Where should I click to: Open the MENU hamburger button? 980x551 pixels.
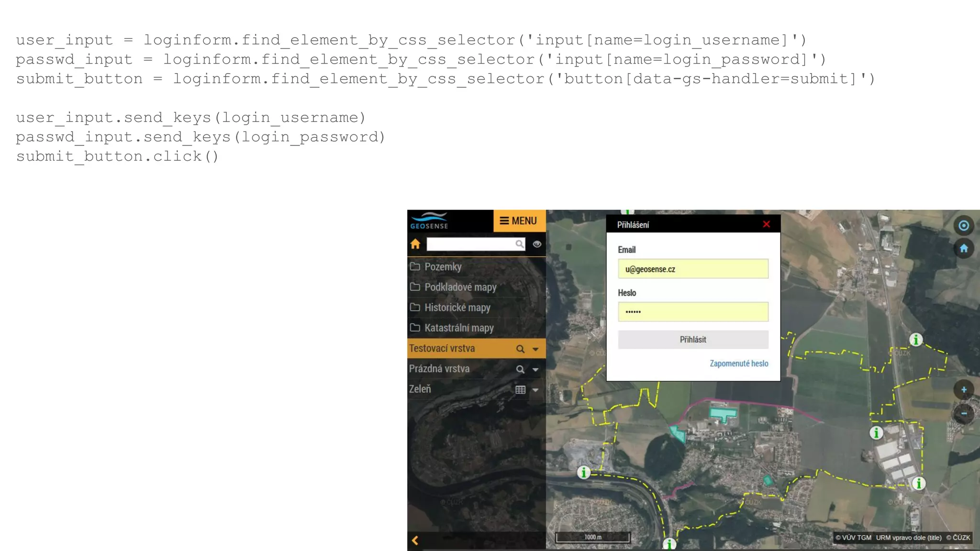click(x=519, y=221)
